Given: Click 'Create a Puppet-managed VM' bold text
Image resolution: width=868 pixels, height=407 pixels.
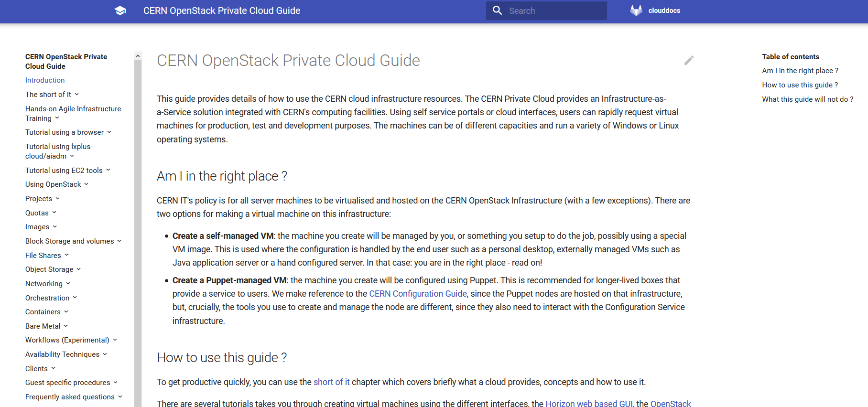Looking at the screenshot, I should point(229,280).
